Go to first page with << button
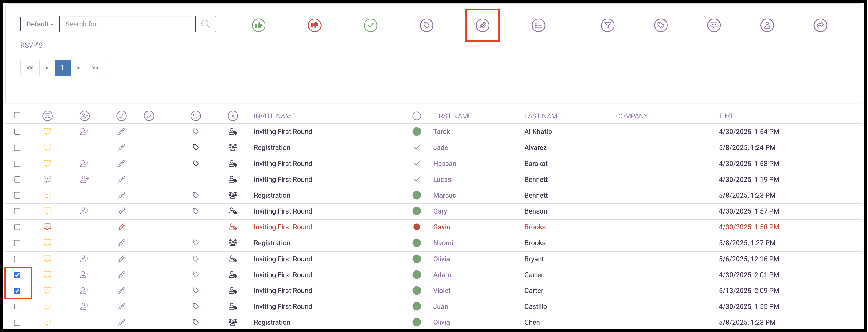 pyautogui.click(x=30, y=68)
